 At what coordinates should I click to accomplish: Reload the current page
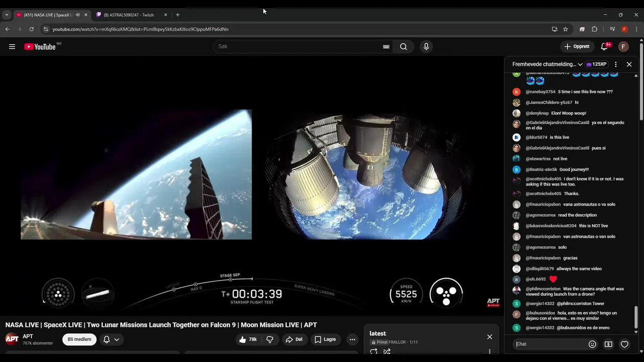(31, 29)
